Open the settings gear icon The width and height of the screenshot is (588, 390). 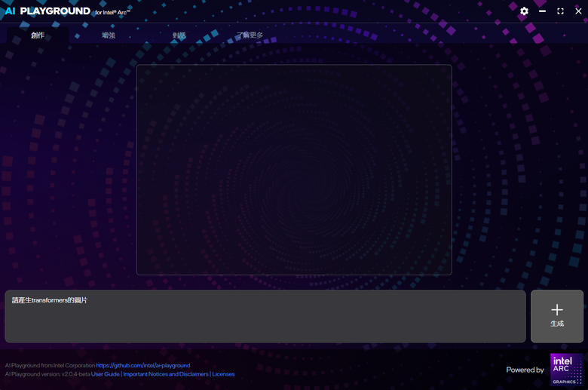(524, 11)
